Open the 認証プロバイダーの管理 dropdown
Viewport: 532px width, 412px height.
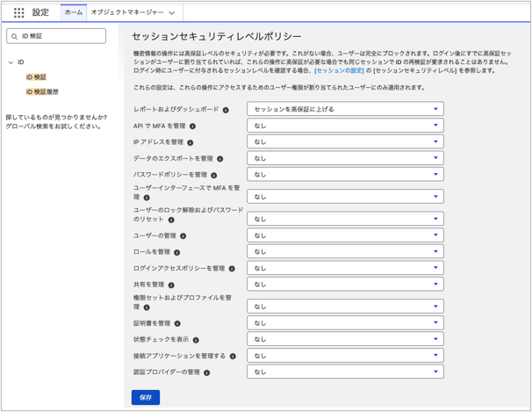click(x=345, y=372)
